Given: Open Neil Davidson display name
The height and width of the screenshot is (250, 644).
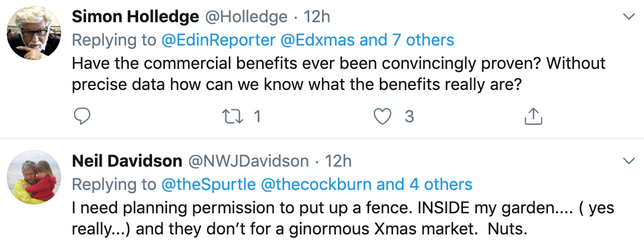Looking at the screenshot, I should (127, 161).
